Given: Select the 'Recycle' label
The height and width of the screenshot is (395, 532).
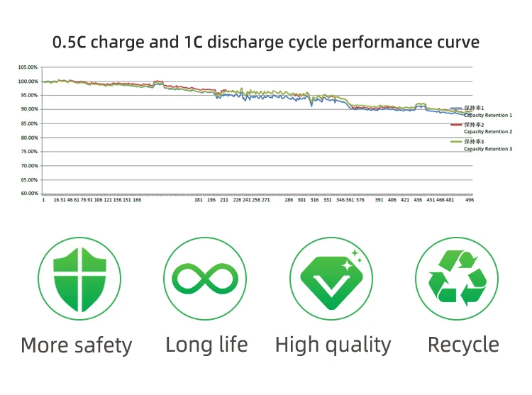Looking at the screenshot, I should 463,345.
